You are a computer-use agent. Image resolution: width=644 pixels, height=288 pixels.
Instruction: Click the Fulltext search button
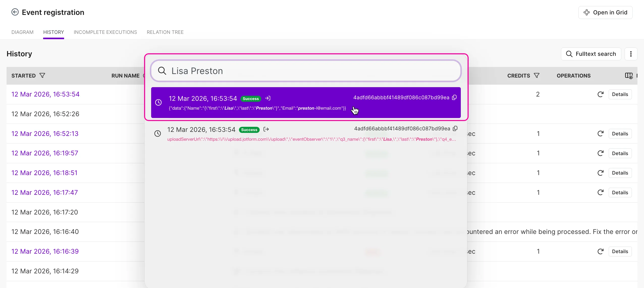(591, 54)
